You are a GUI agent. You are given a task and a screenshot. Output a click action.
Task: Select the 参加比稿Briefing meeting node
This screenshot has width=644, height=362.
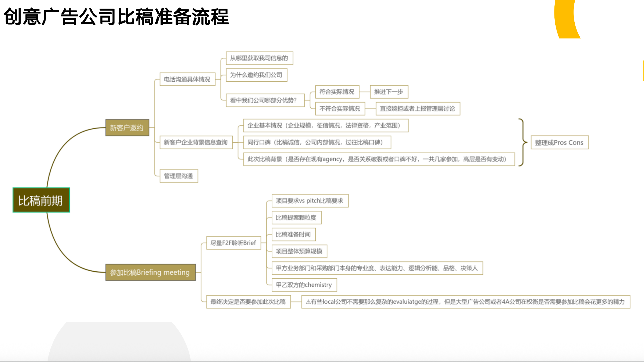point(150,272)
